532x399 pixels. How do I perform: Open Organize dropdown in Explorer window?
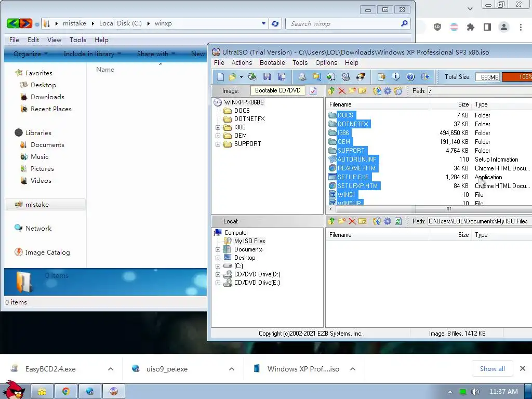point(31,54)
